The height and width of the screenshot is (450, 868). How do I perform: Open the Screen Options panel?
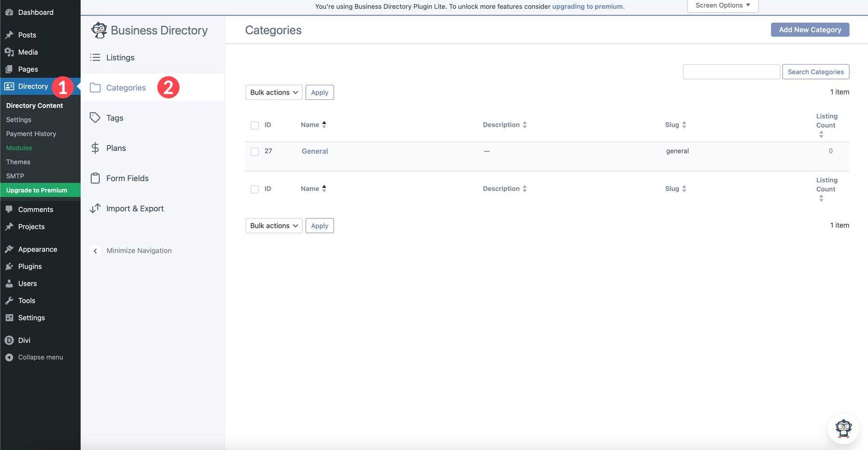coord(722,5)
